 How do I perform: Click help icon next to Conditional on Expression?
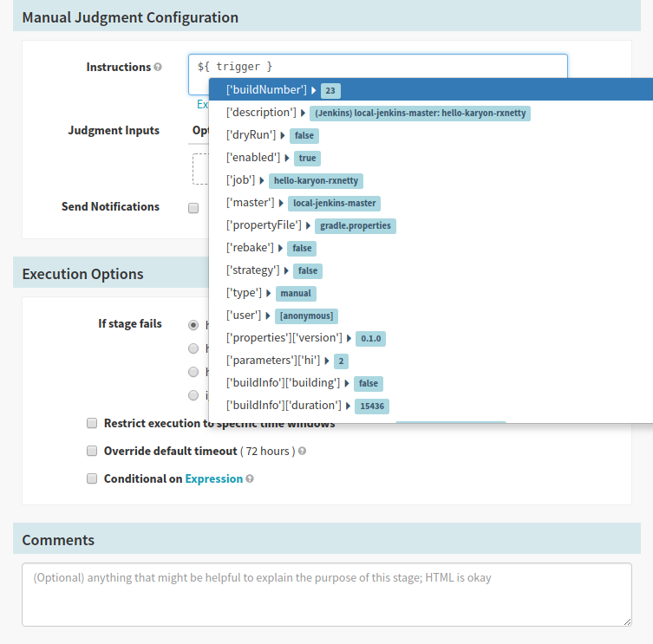250,479
